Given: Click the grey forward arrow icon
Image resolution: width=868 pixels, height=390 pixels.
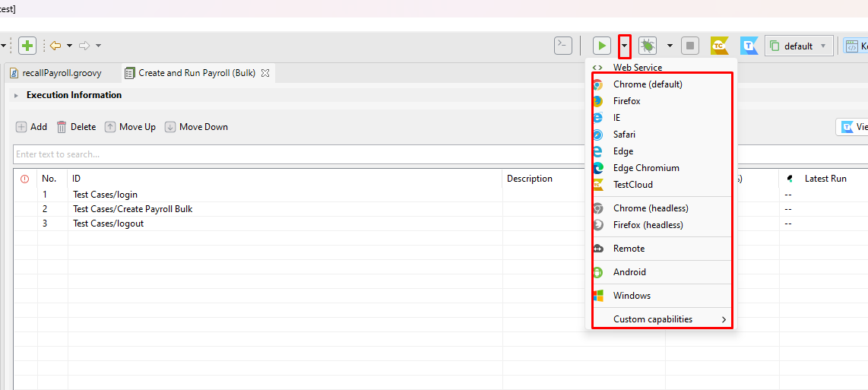Looking at the screenshot, I should (84, 46).
